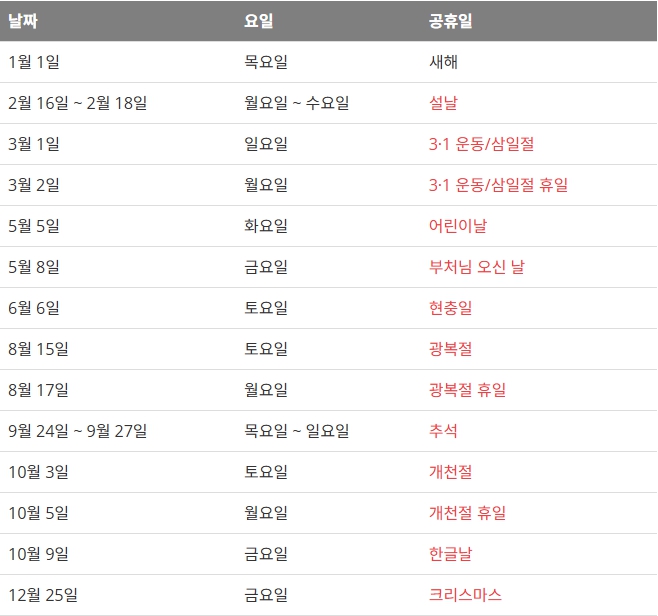The height and width of the screenshot is (616, 658).
Task: Follow the 어린이날 holiday link
Action: pos(457,226)
